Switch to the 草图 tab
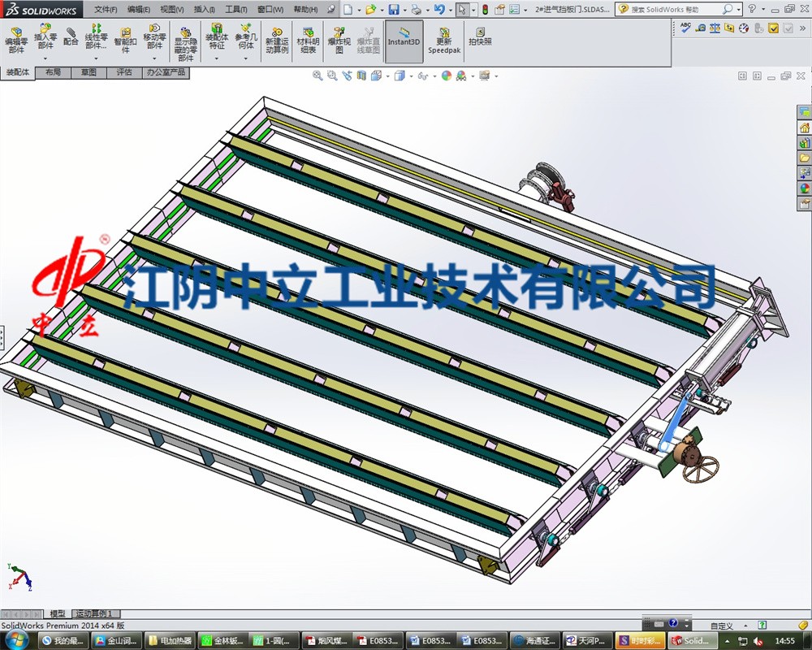The image size is (812, 650). (89, 72)
